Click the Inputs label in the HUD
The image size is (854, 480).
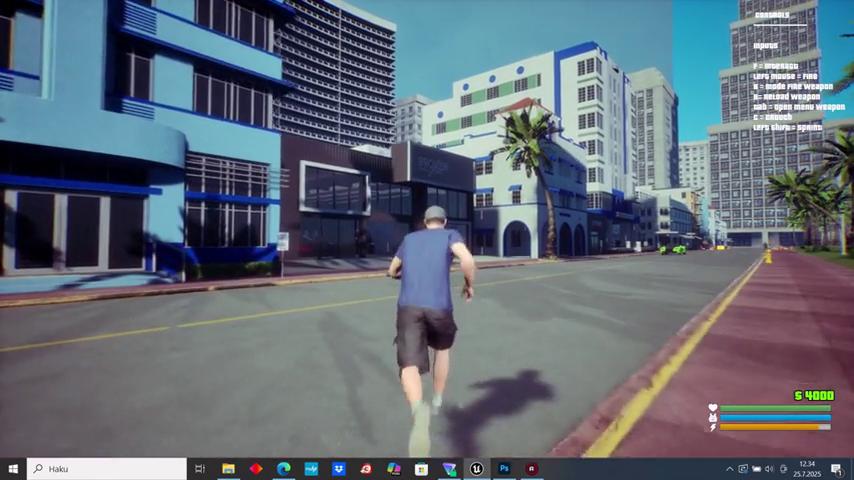pyautogui.click(x=765, y=46)
